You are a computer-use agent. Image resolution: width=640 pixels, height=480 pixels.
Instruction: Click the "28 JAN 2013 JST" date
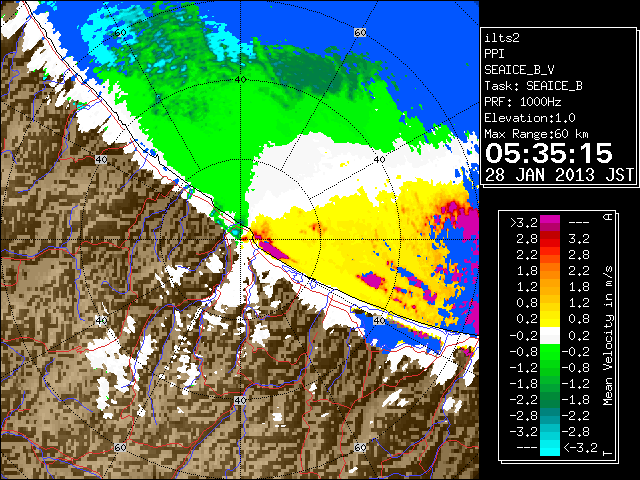[x=559, y=175]
